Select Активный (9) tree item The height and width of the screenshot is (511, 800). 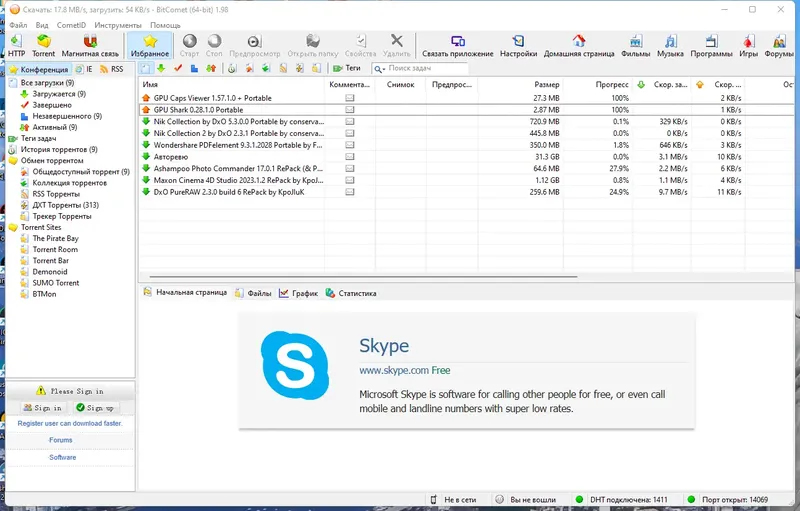tap(55, 127)
